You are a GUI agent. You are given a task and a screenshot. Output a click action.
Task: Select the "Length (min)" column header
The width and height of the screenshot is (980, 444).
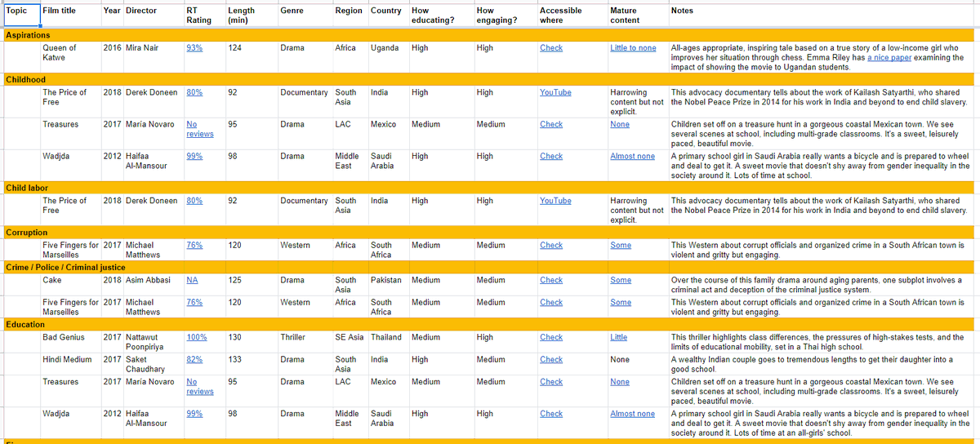coord(251,16)
